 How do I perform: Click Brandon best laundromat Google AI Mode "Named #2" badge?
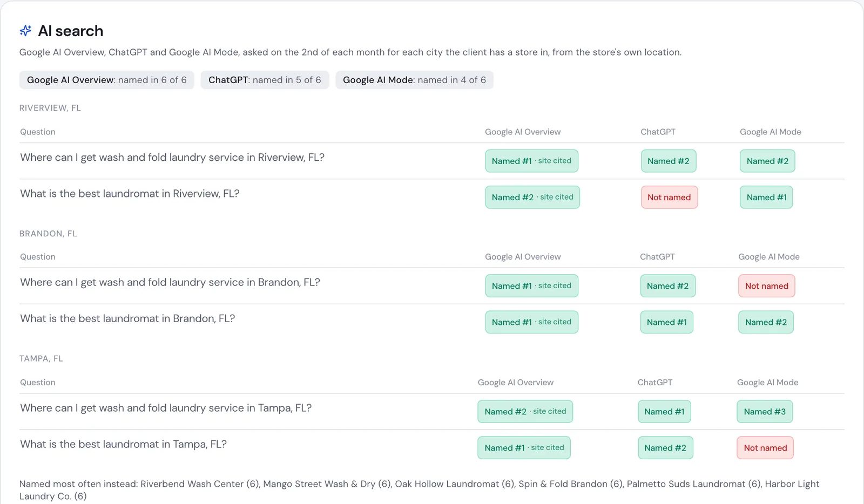tap(766, 322)
